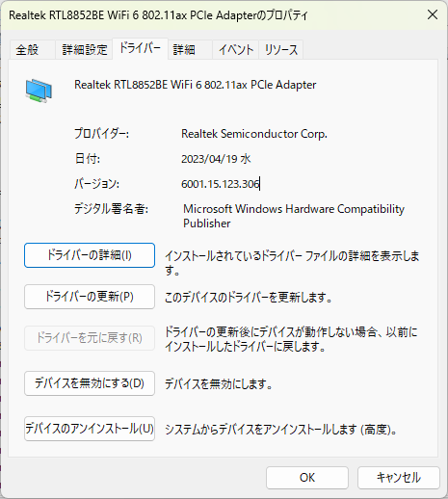Close the properties dialog with X
The image size is (448, 499).
pos(433,14)
